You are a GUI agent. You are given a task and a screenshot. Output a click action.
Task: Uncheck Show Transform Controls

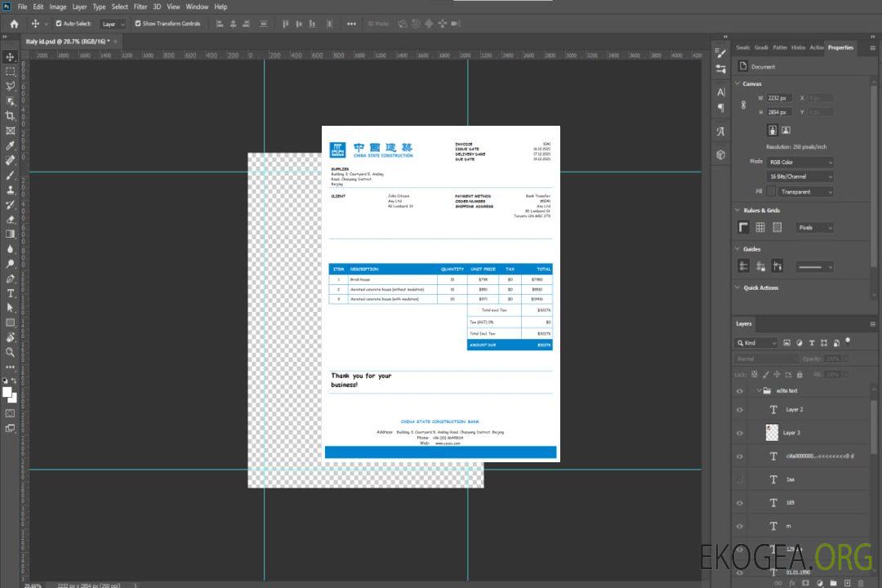(x=138, y=24)
